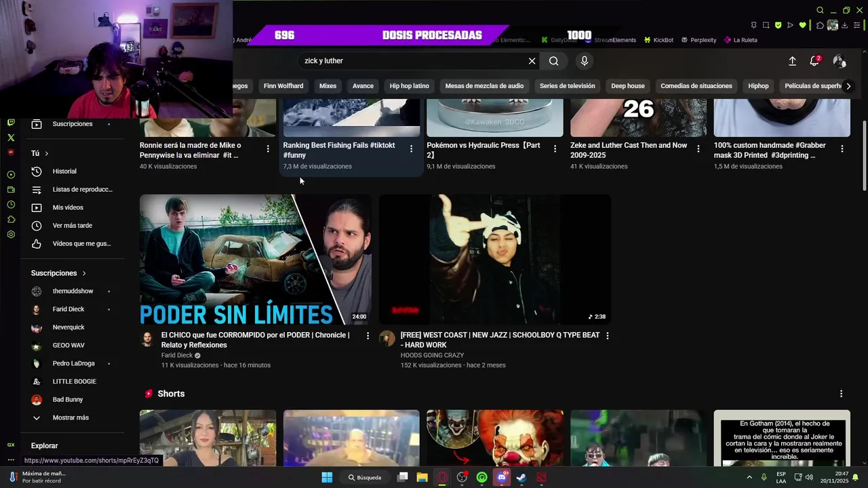This screenshot has width=868, height=488.
Task: Open Discord from taskbar
Action: point(502,477)
